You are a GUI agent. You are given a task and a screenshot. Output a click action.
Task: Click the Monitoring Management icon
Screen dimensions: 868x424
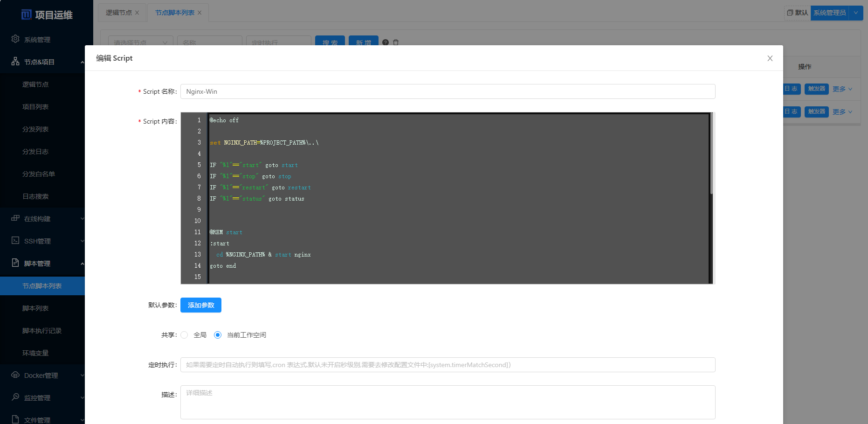pos(15,397)
